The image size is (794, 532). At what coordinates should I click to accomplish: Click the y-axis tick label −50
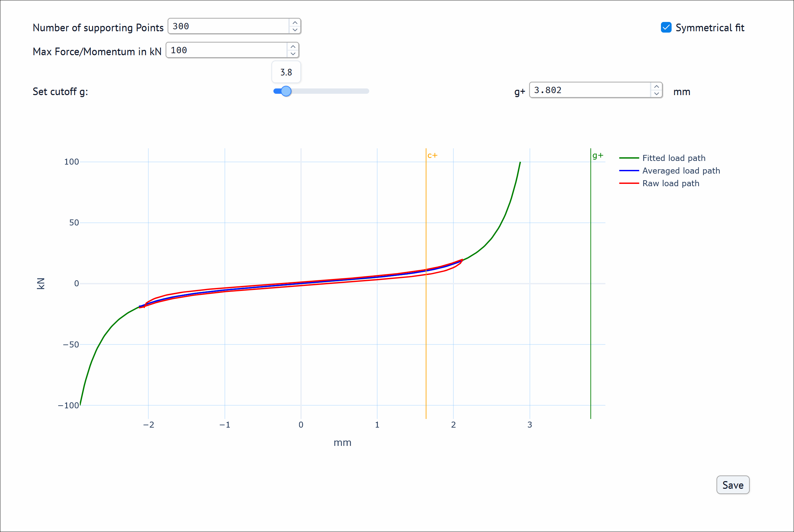tap(71, 345)
